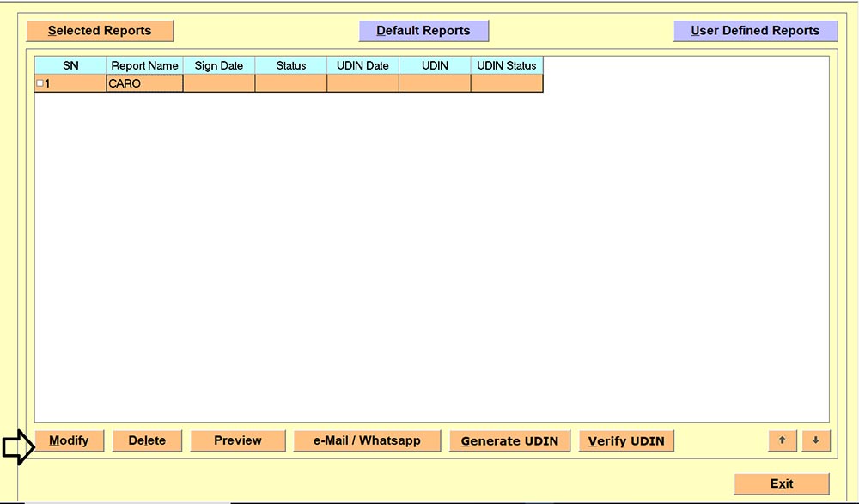This screenshot has width=859, height=504.
Task: Show User Defined Reports
Action: 755,31
